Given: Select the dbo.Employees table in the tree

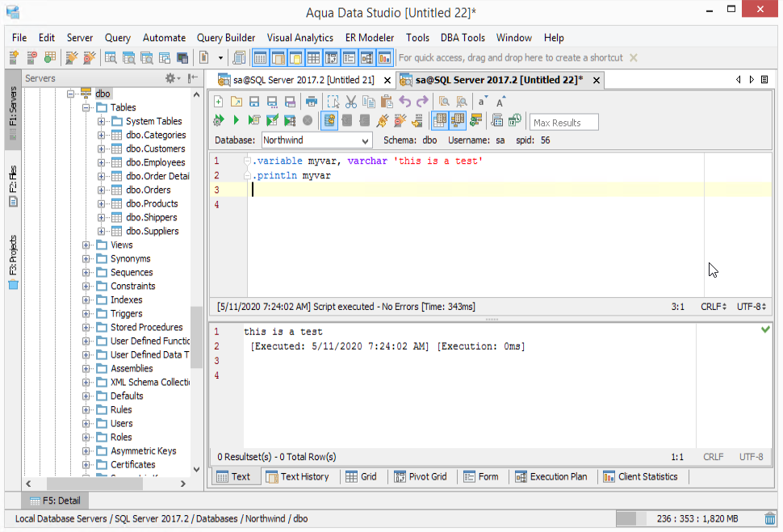Looking at the screenshot, I should pos(156,163).
